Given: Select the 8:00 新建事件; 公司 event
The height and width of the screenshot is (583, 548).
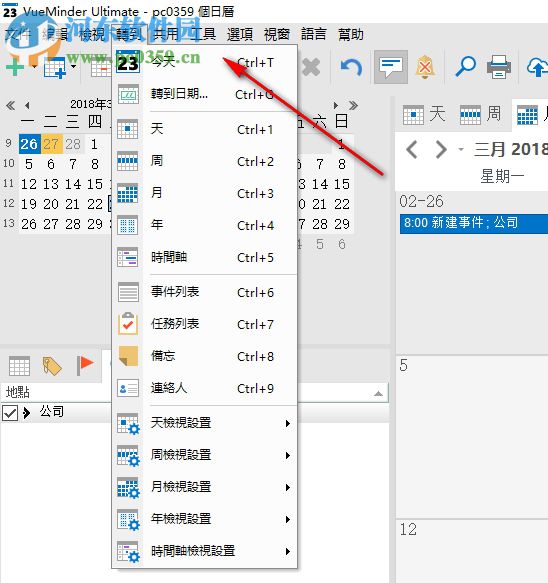Looking at the screenshot, I should [474, 223].
